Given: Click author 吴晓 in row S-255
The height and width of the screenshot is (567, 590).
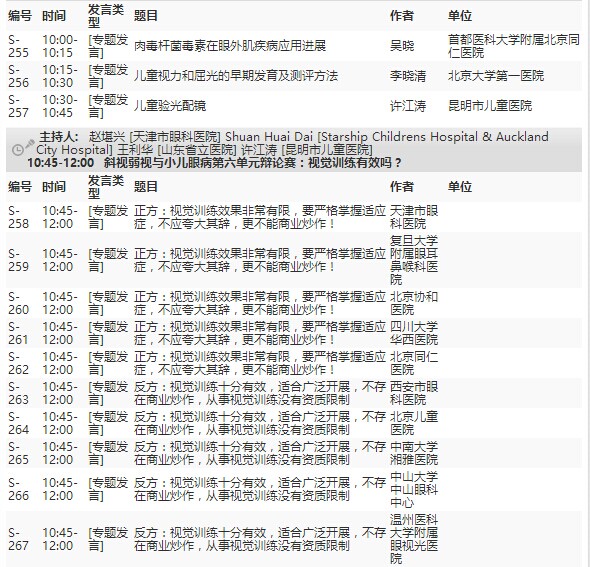Looking at the screenshot, I should [x=402, y=46].
